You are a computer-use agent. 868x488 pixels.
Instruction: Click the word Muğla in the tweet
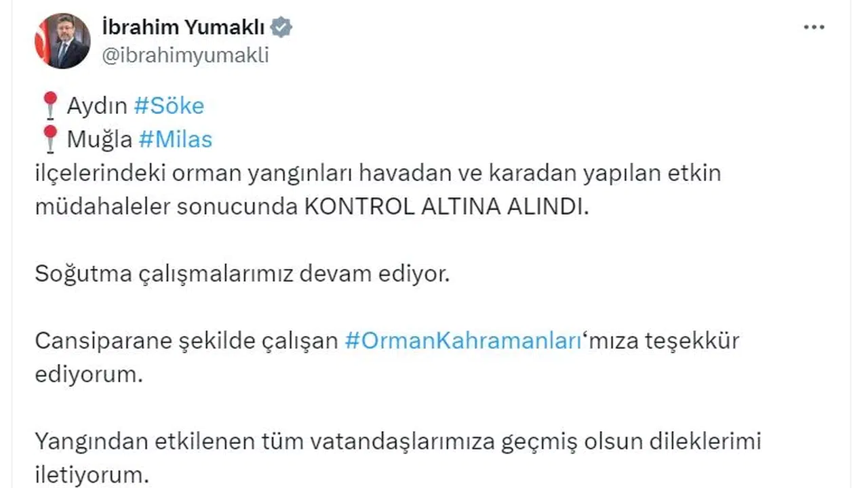coord(100,140)
